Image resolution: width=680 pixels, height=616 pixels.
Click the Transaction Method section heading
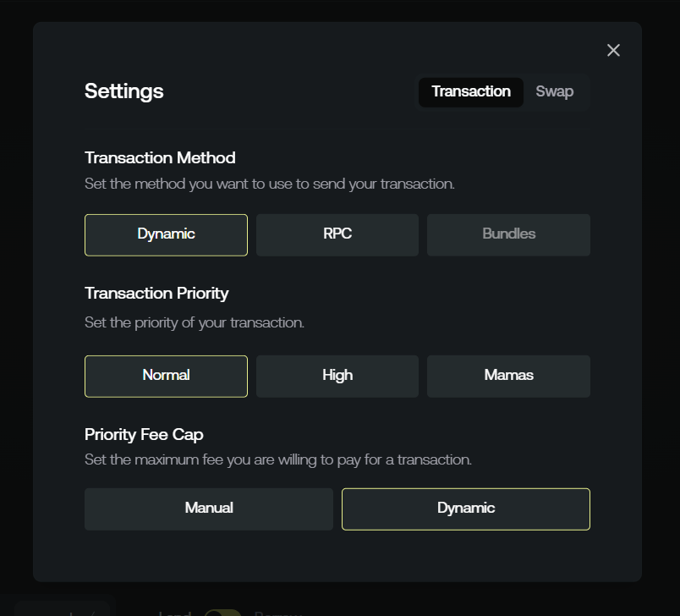(160, 158)
